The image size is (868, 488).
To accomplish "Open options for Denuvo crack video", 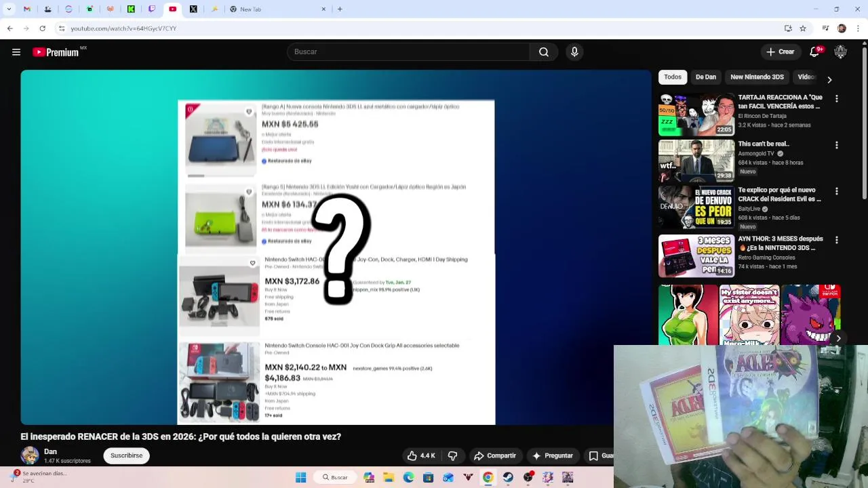I will coord(836,192).
